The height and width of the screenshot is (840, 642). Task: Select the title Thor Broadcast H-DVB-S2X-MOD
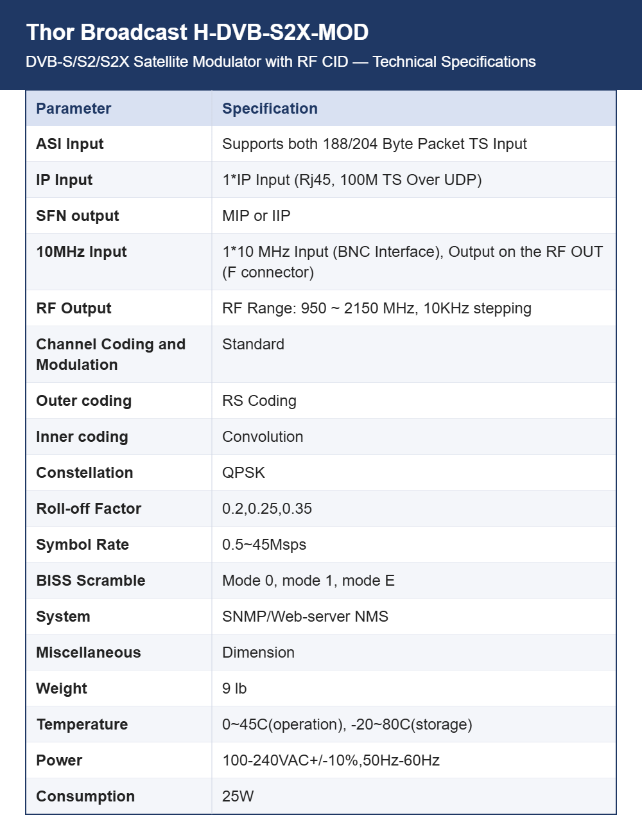point(197,32)
